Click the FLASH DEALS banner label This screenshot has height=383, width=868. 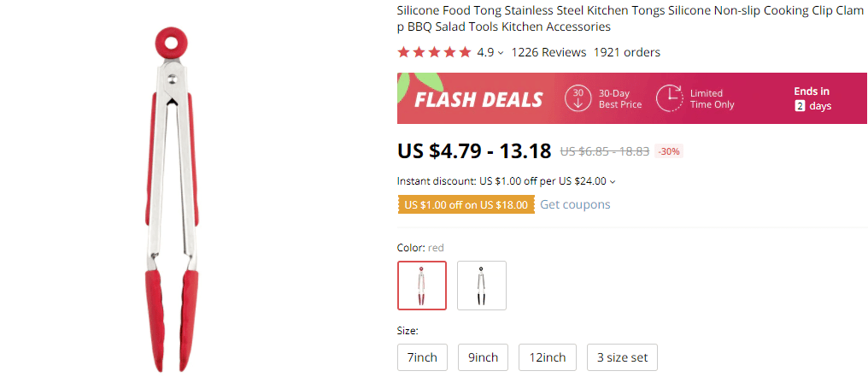pyautogui.click(x=478, y=99)
